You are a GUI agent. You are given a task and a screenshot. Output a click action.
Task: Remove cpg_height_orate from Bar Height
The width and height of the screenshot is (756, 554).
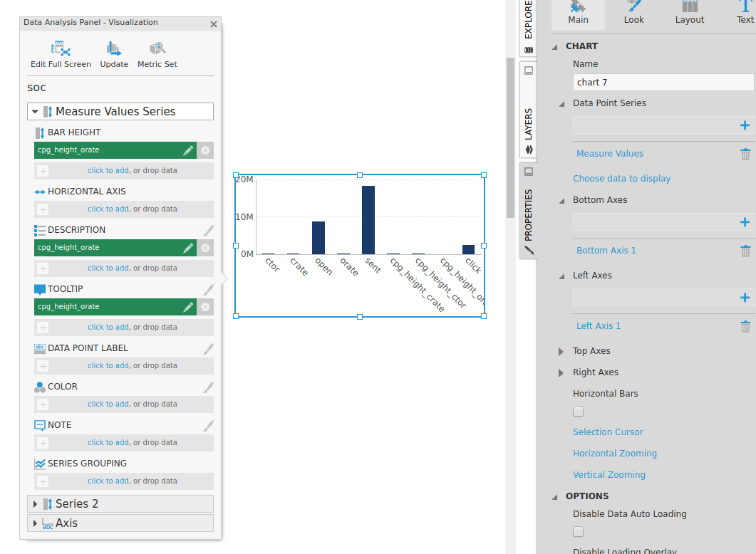(x=205, y=150)
